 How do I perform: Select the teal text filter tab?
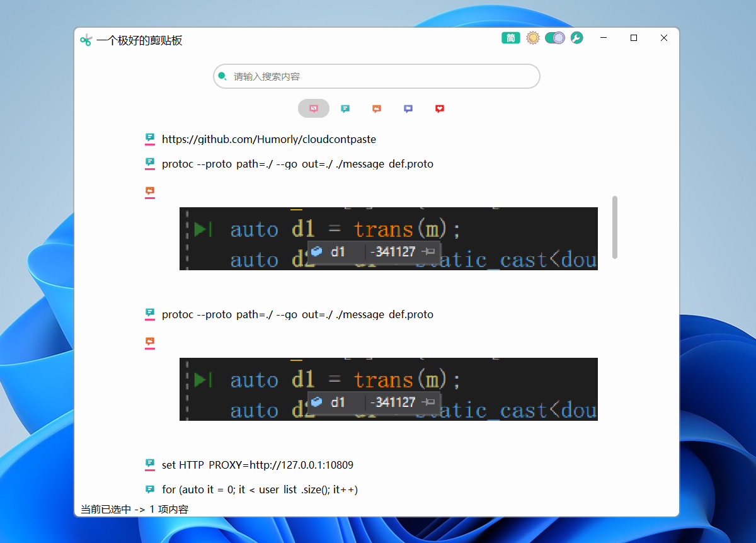click(345, 108)
